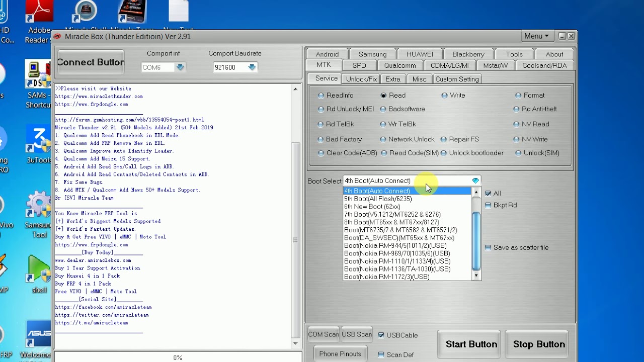Select the Rd UnLock/IMEI radio button

321,109
